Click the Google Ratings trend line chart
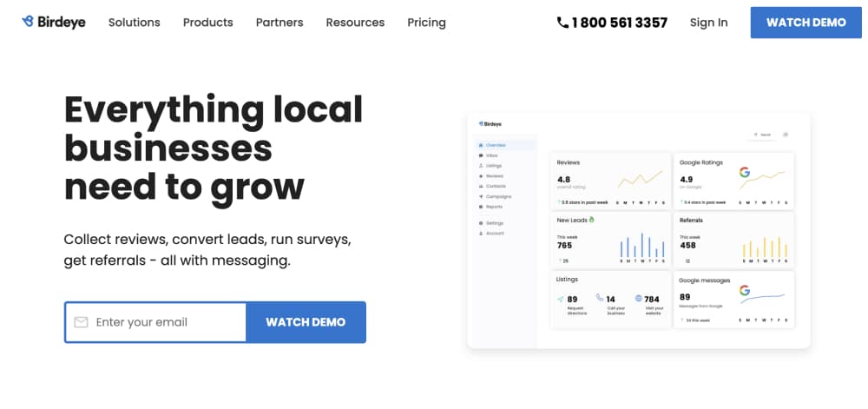This screenshot has width=868, height=409. tap(763, 181)
